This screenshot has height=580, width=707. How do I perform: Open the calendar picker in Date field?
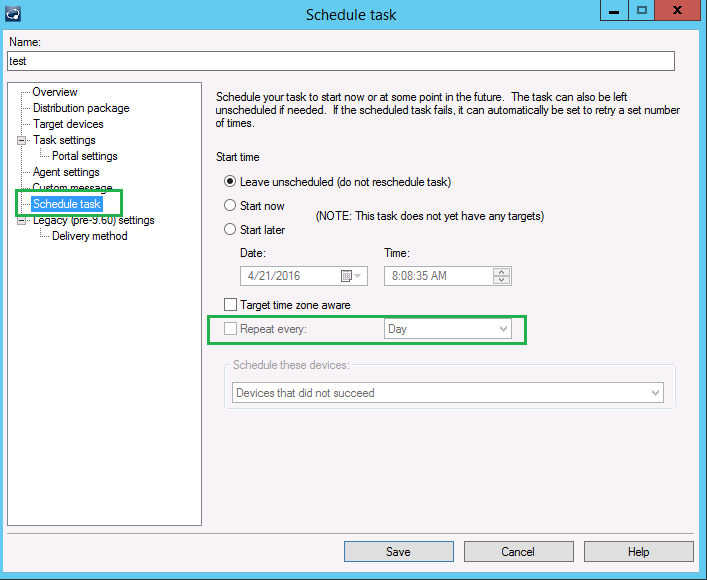click(x=347, y=276)
